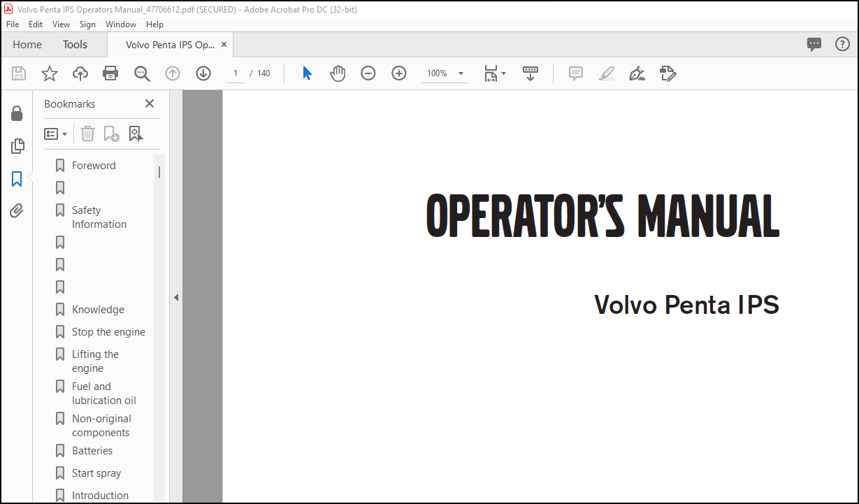
Task: Find the current bookmark icon
Action: point(136,134)
